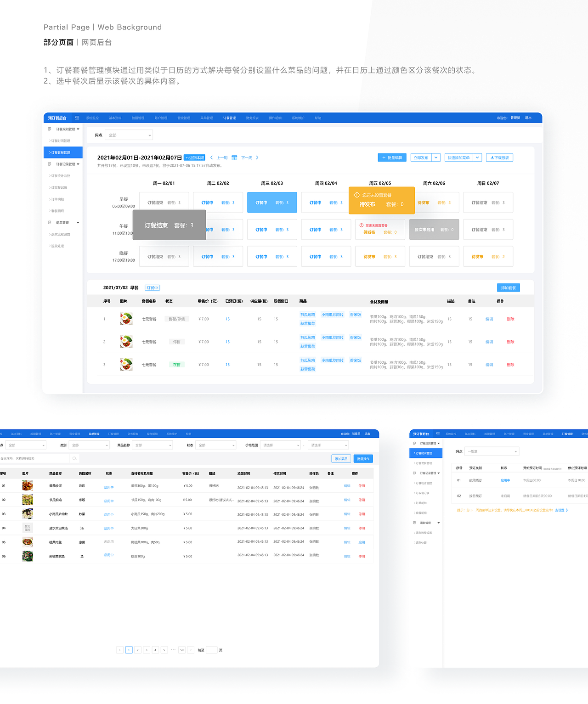Open the first 价格范围 dropdown

click(280, 445)
